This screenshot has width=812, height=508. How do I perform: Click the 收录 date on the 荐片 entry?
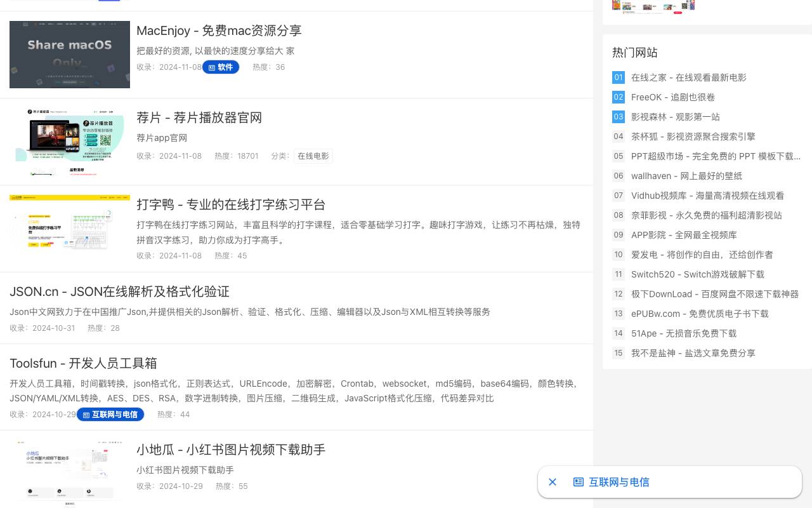[169, 156]
